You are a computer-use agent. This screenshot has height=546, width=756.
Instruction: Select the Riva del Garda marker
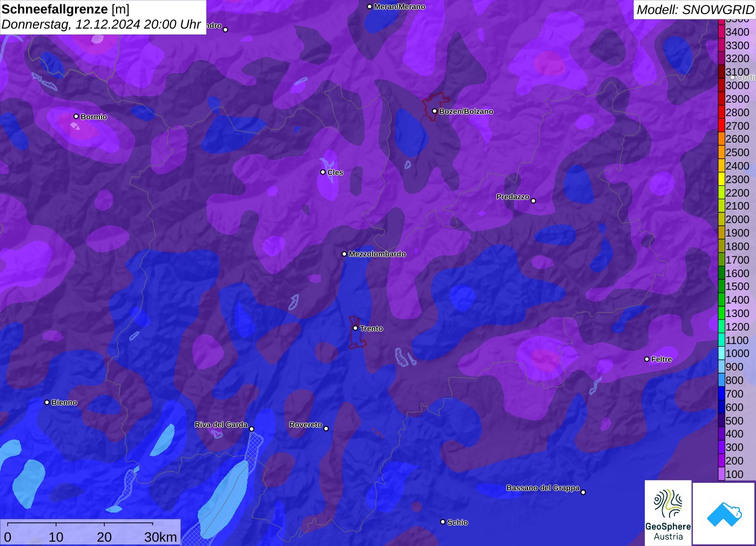point(252,429)
